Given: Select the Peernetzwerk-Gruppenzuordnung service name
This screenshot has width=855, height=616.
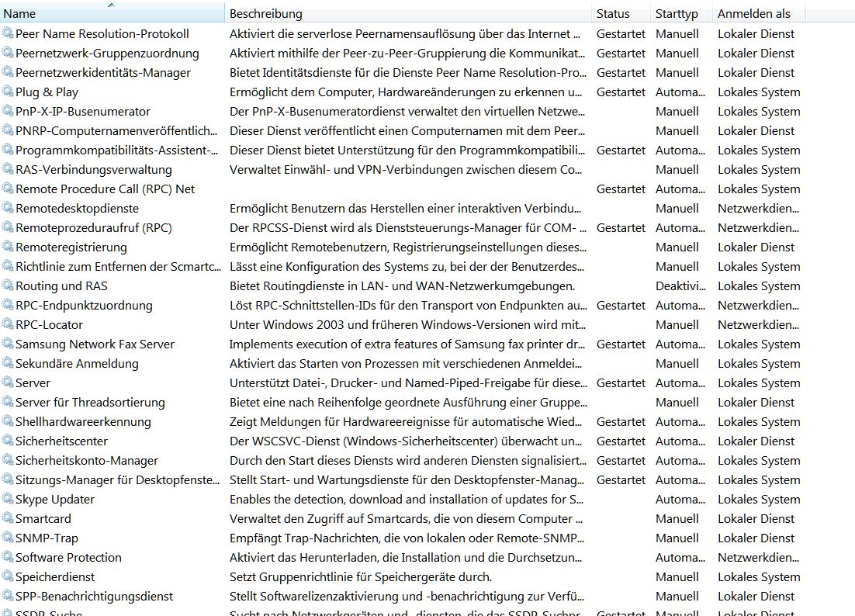Looking at the screenshot, I should (107, 54).
